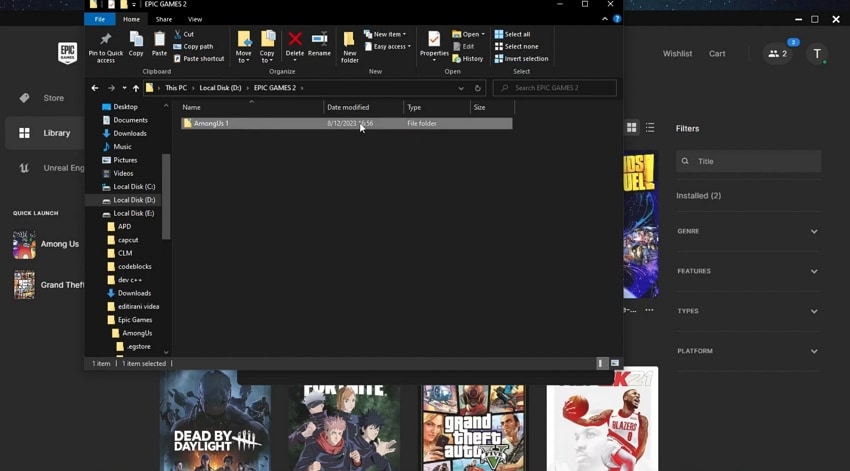Click Select all in ribbon
Screen dimensions: 850x471
tap(512, 34)
